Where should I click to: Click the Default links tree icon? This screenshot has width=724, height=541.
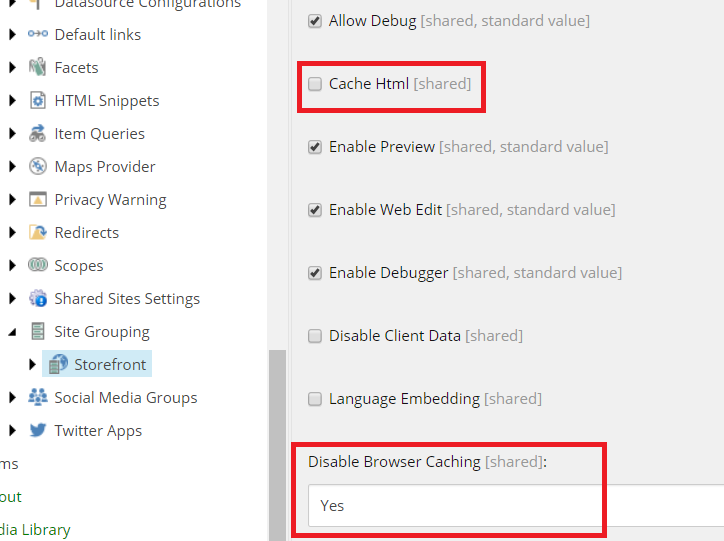[x=38, y=35]
